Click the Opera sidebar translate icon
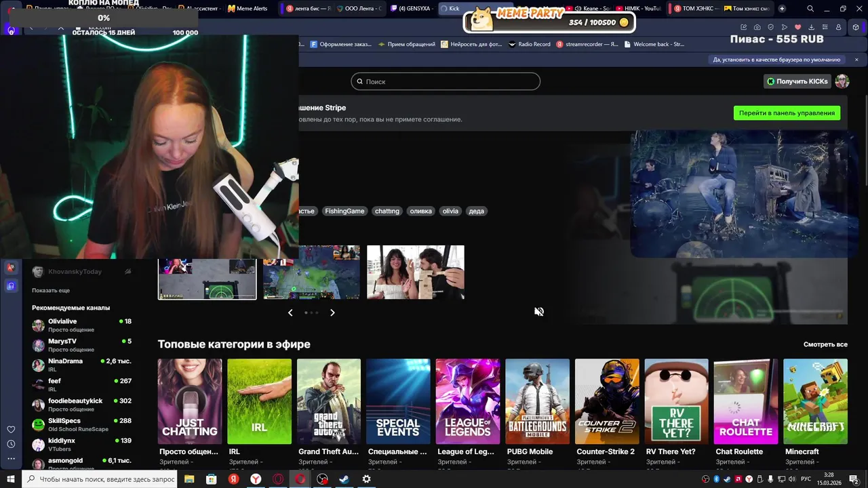868x488 pixels. [x=11, y=267]
